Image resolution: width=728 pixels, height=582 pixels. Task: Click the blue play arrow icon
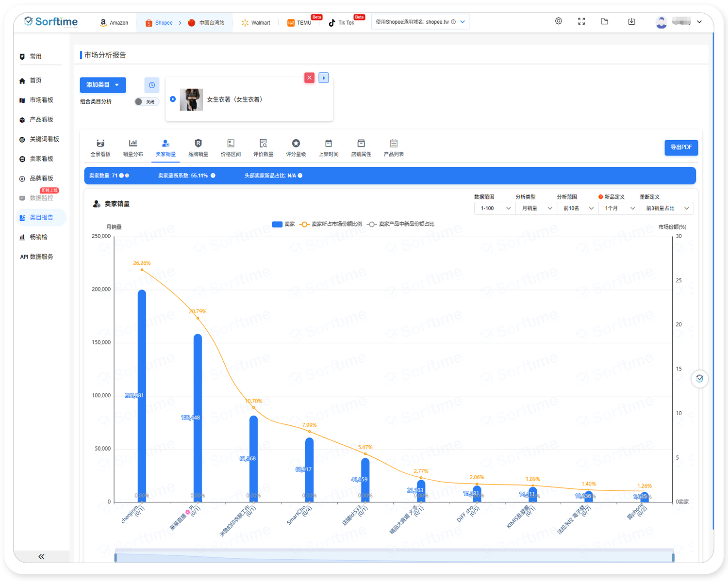pos(324,78)
